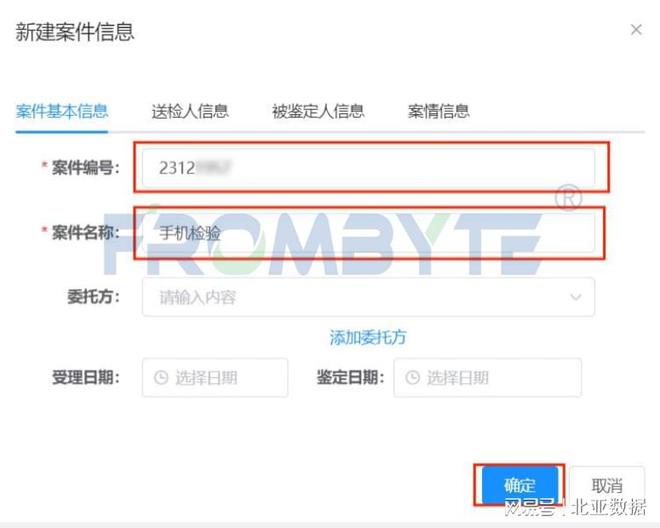Close the 新建案件信息 dialog with X
The width and height of the screenshot is (660, 528).
636,30
